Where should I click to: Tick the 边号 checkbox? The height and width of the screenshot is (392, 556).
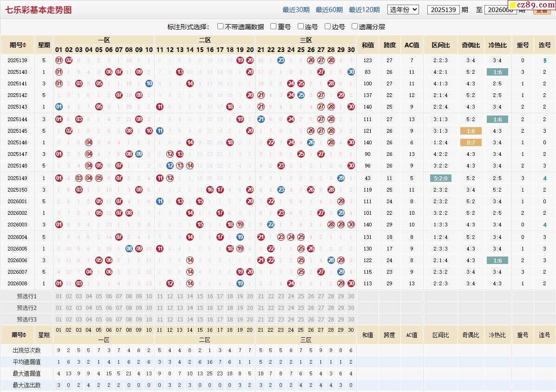pyautogui.click(x=328, y=26)
